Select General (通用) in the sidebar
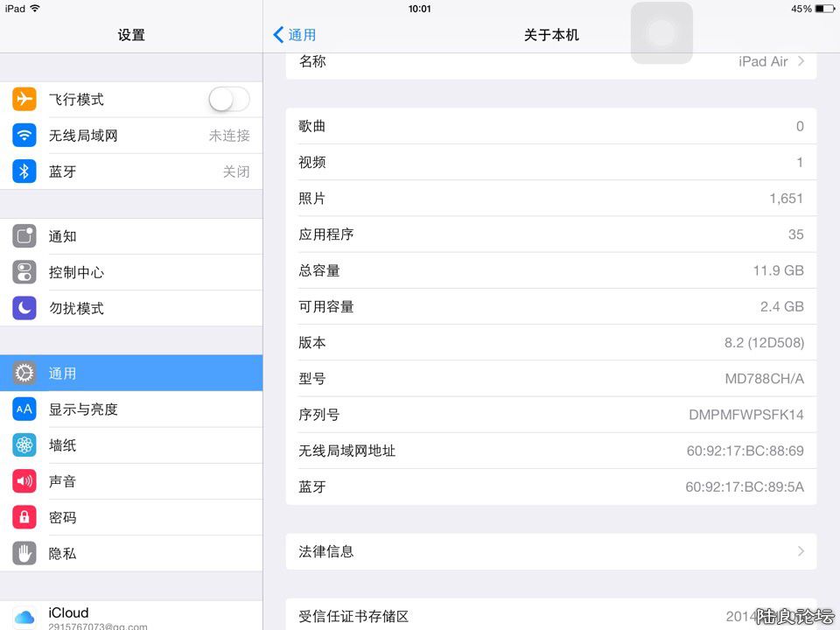 tap(131, 374)
